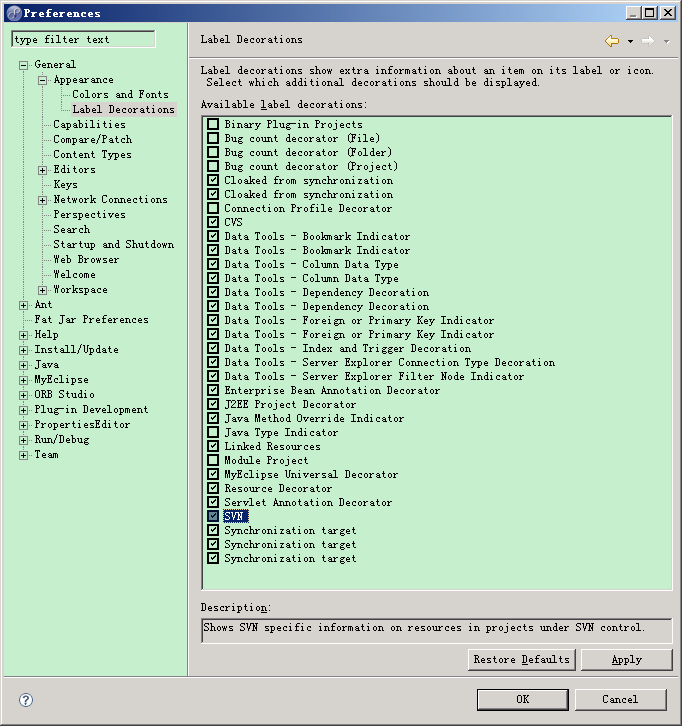Open Web Browser preferences
Viewport: 682px width, 726px height.
tap(86, 259)
